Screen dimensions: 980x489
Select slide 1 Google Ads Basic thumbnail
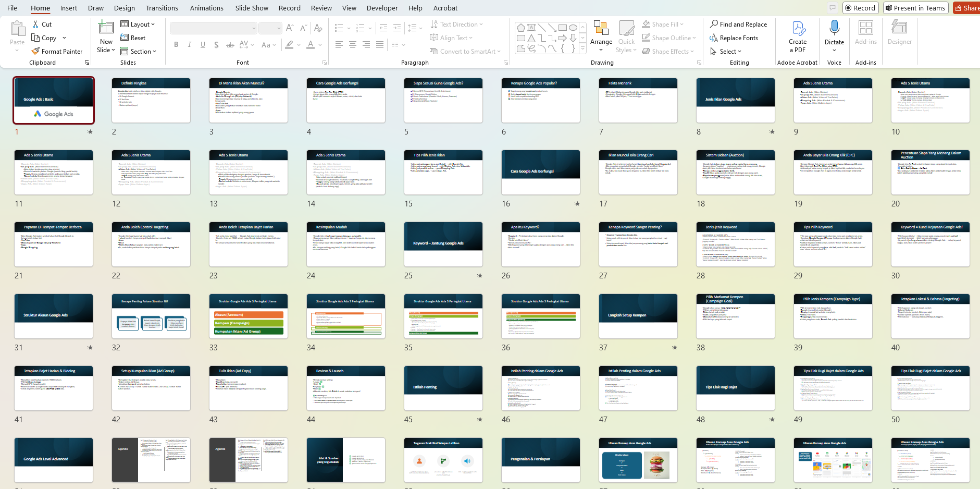(x=54, y=100)
